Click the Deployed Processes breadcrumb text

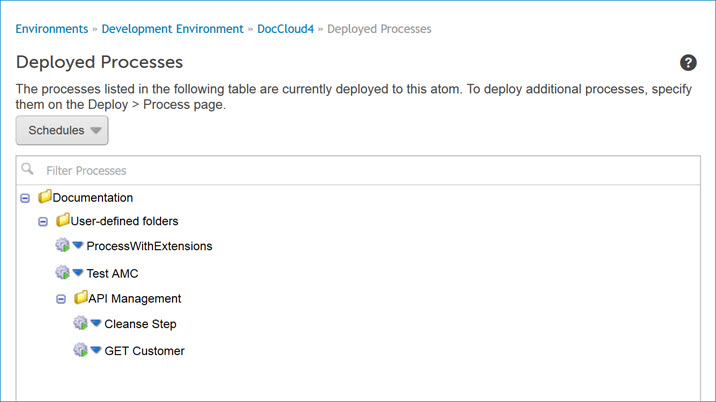click(x=379, y=29)
